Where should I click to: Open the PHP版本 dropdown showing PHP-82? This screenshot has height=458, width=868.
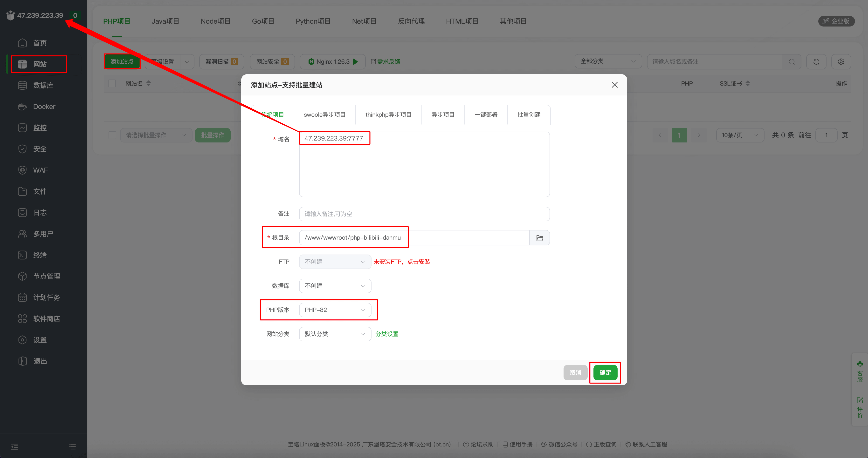[x=335, y=310]
